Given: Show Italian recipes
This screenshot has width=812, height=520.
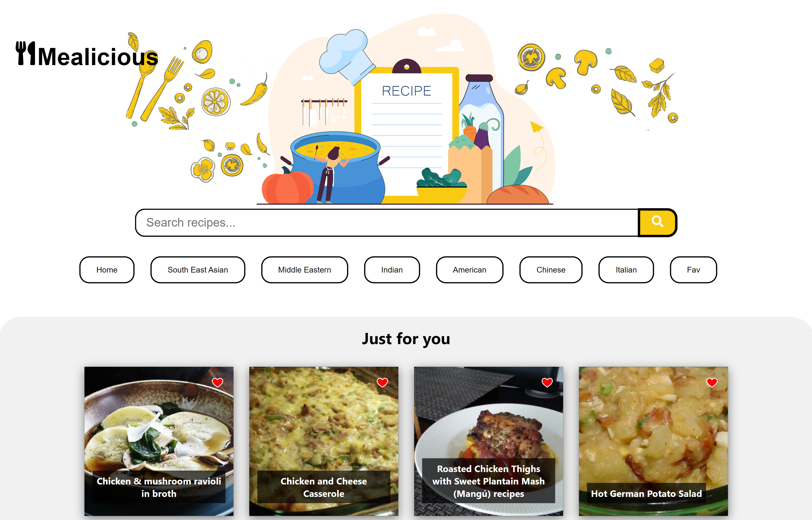Looking at the screenshot, I should click(626, 270).
